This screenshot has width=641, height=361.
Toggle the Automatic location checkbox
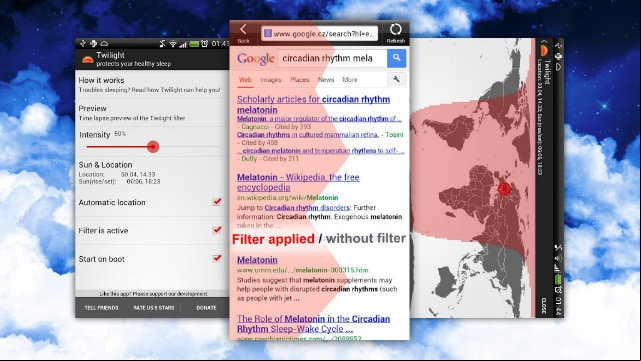coord(217,202)
